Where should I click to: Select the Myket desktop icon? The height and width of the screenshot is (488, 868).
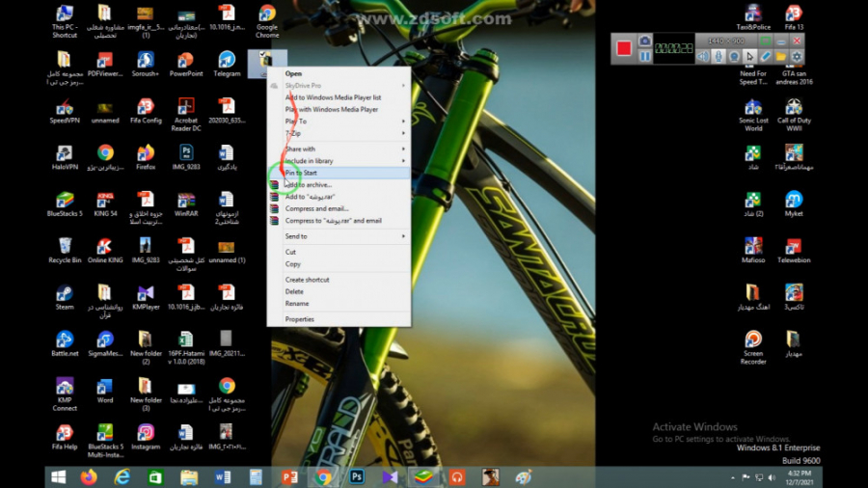click(x=794, y=203)
